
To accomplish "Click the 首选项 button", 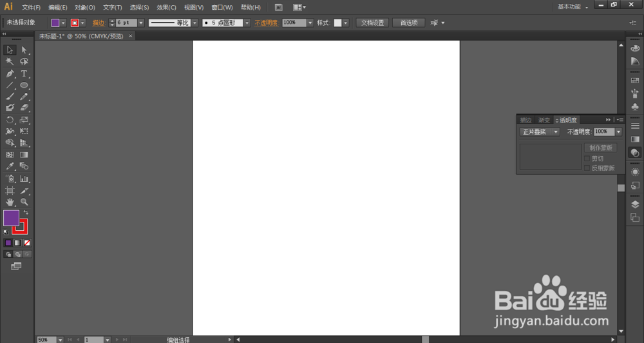I will tap(409, 23).
